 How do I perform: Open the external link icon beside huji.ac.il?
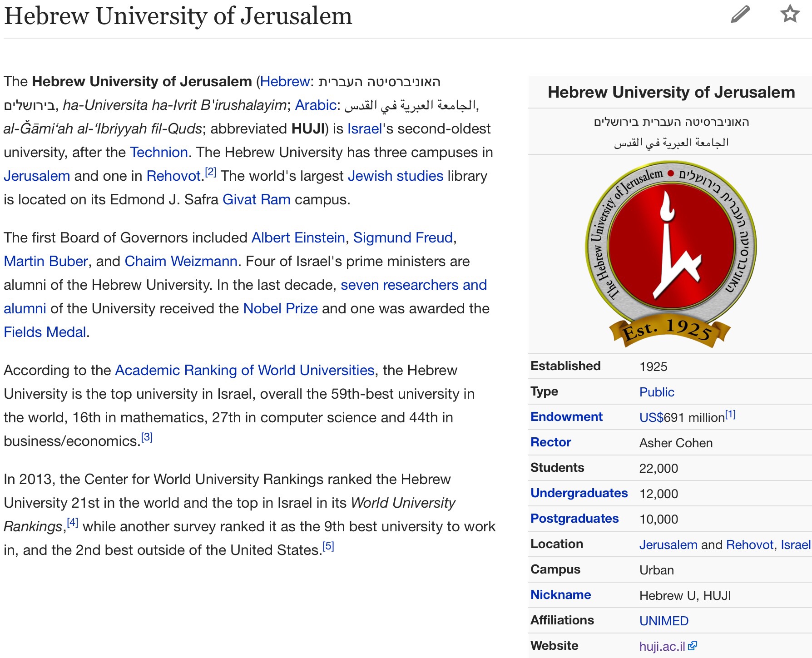coord(693,646)
